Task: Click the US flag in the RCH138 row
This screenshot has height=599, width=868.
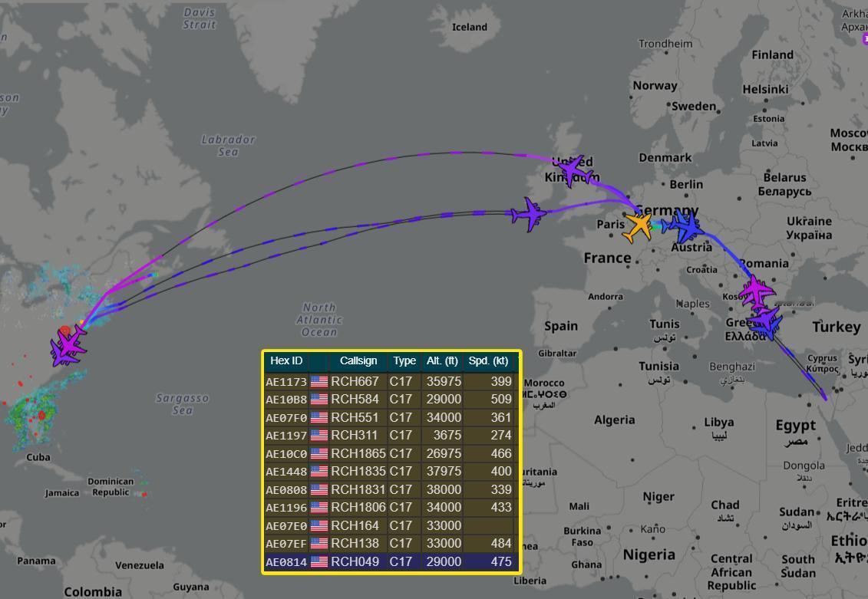Action: click(x=318, y=543)
